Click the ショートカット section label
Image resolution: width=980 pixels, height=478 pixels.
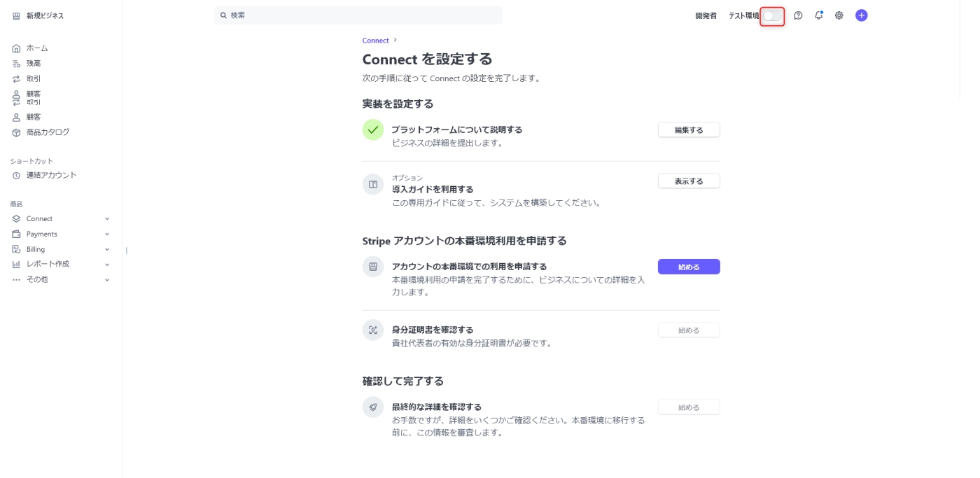tap(31, 162)
